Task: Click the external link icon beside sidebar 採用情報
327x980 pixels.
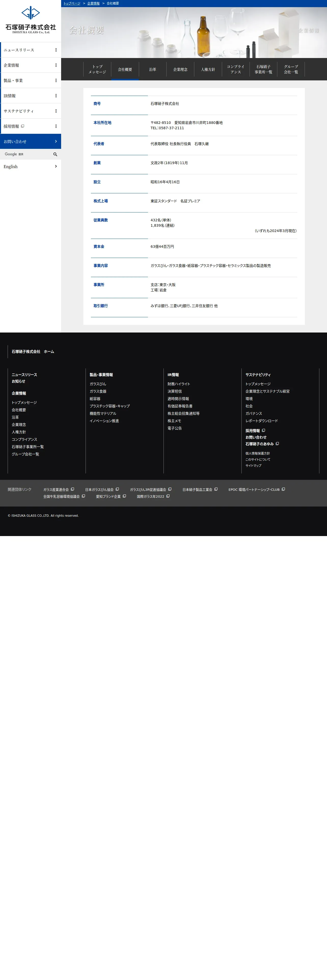Action: (x=22, y=126)
